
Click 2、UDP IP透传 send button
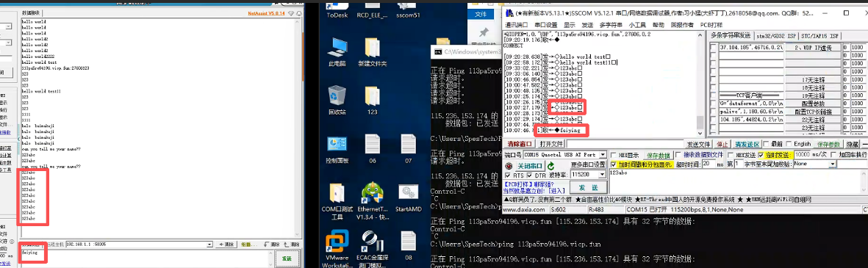813,48
